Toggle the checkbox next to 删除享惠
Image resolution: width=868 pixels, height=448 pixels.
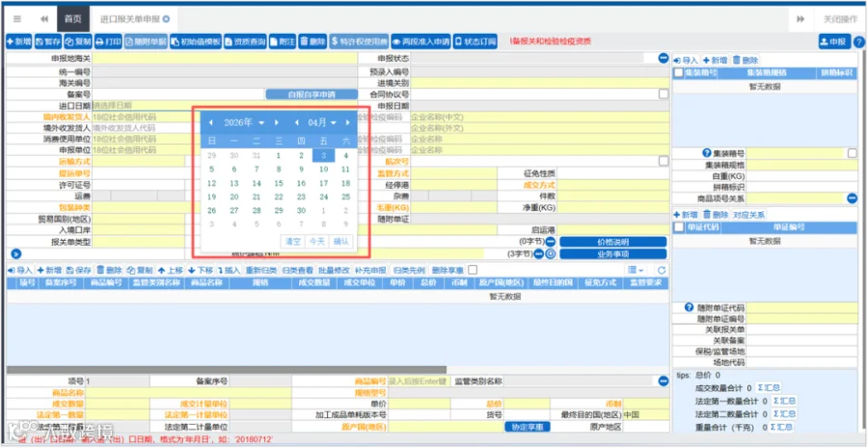(x=473, y=270)
